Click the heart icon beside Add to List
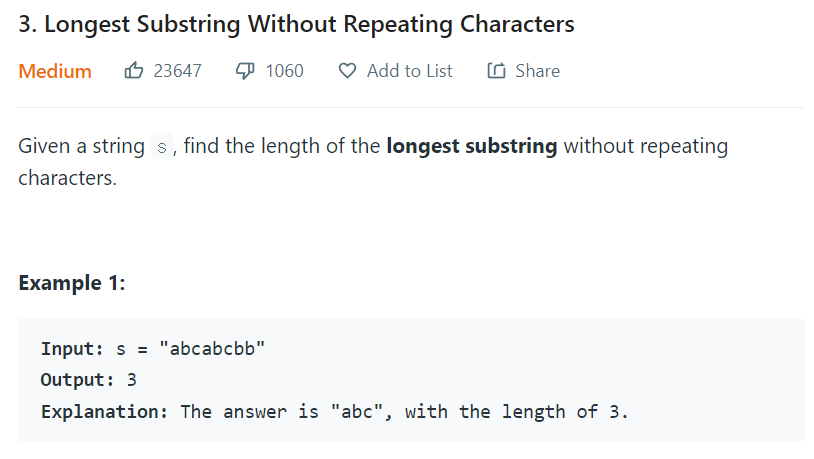Viewport: 814px width, 459px height. pos(347,71)
